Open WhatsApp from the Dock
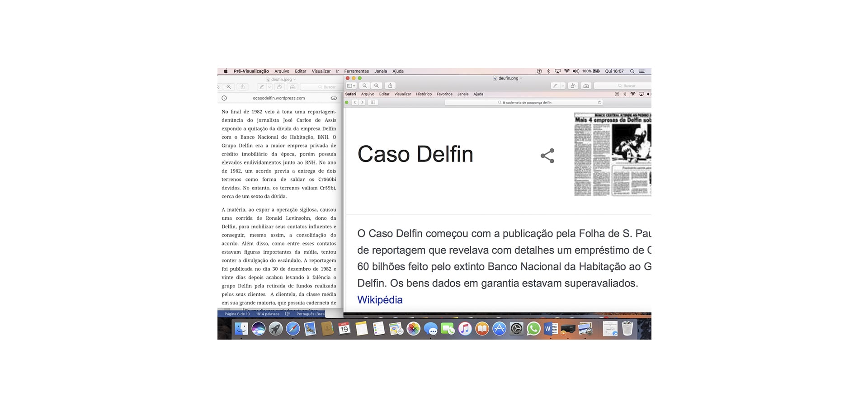This screenshot has width=868, height=407. tap(533, 329)
